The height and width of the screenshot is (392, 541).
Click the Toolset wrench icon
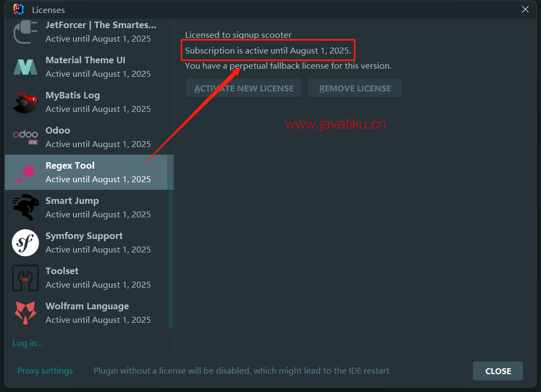click(x=25, y=278)
